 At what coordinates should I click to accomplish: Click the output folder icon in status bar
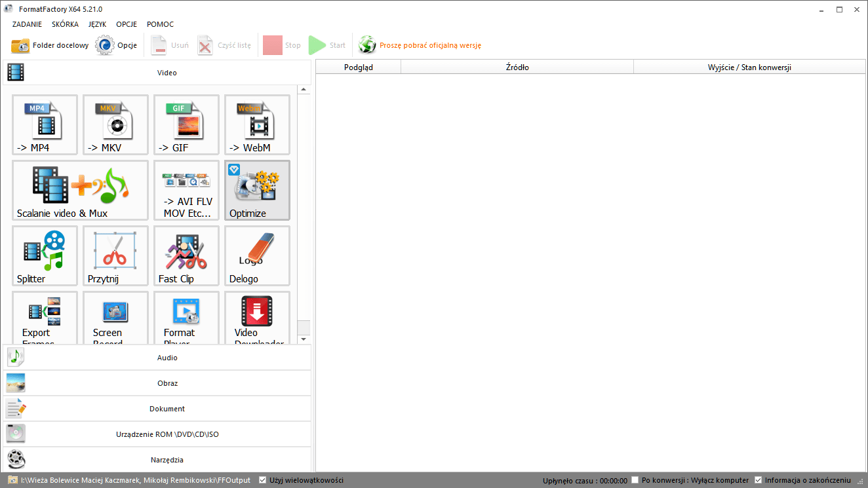(x=12, y=480)
